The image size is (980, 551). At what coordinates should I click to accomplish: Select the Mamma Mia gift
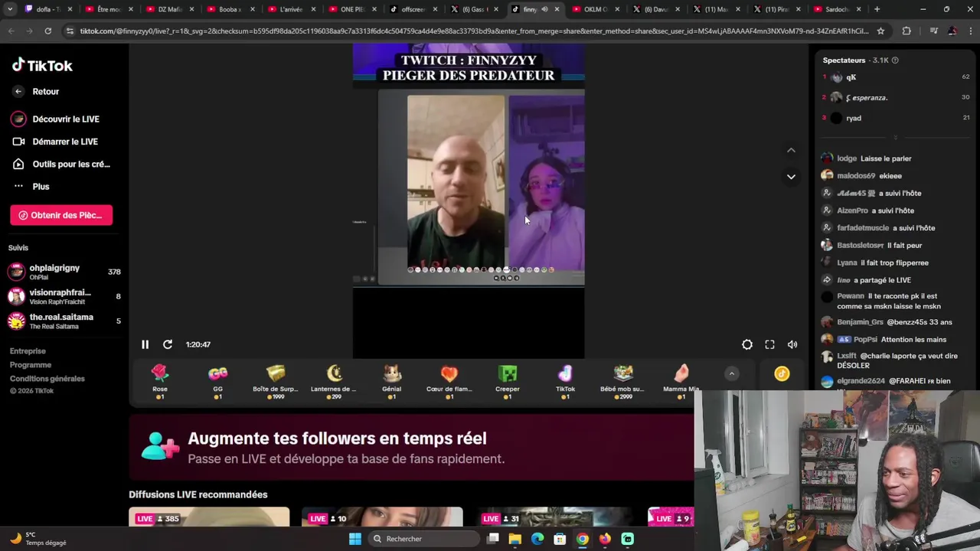pos(681,381)
